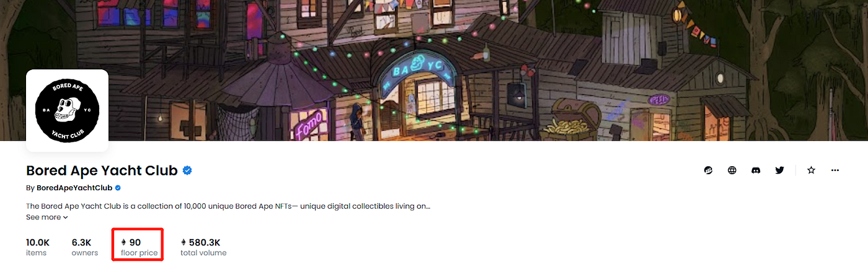Open the Twitter bird icon link

780,170
